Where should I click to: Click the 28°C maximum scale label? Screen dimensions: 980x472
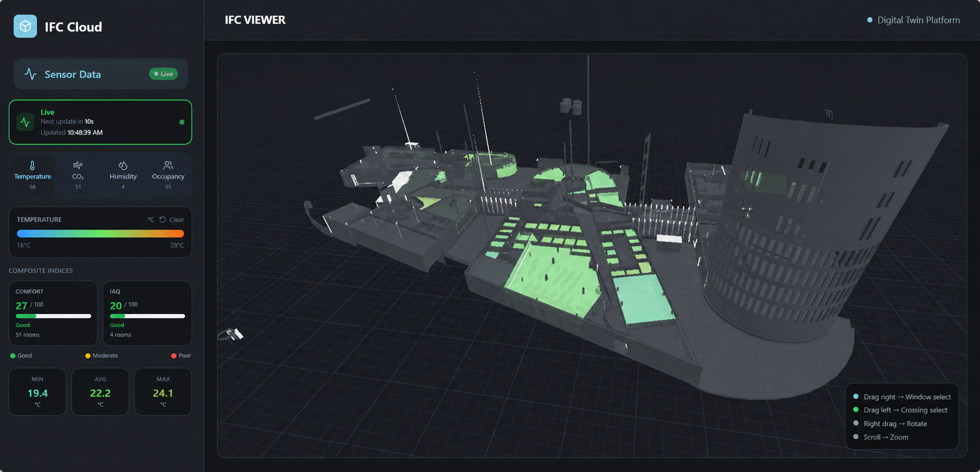coord(177,246)
